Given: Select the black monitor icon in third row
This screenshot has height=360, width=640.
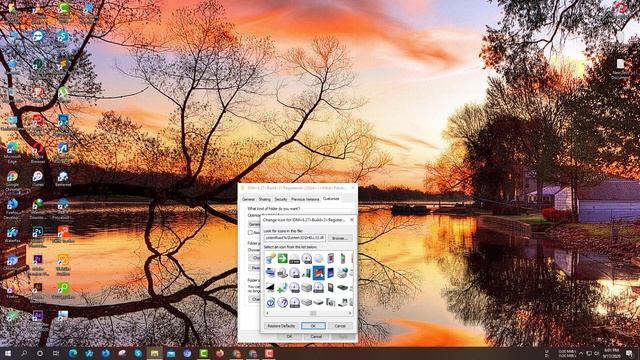Looking at the screenshot, I should (271, 288).
